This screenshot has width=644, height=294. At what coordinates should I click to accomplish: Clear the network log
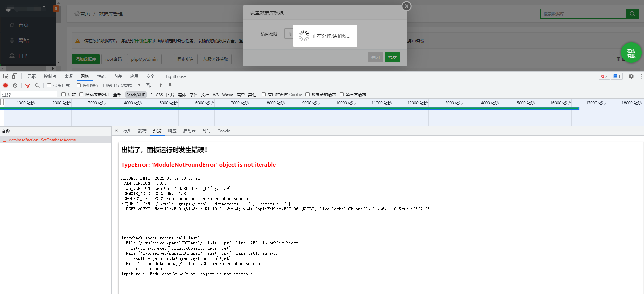click(15, 85)
